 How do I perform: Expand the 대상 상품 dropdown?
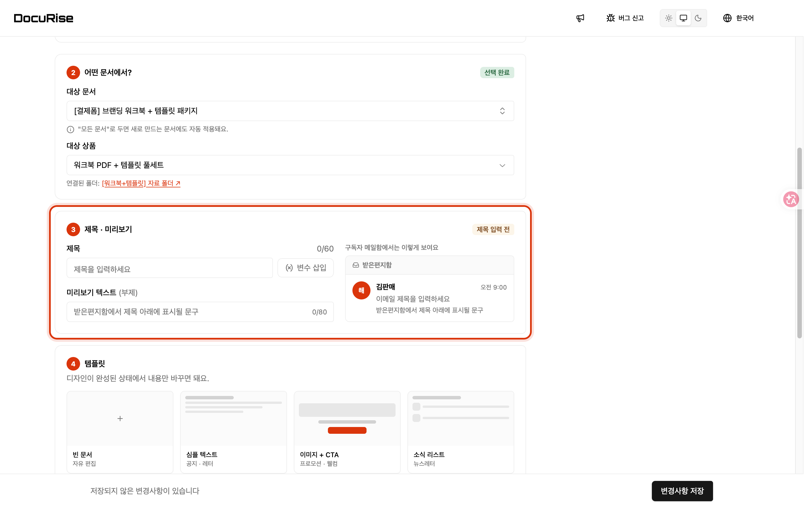(x=290, y=165)
